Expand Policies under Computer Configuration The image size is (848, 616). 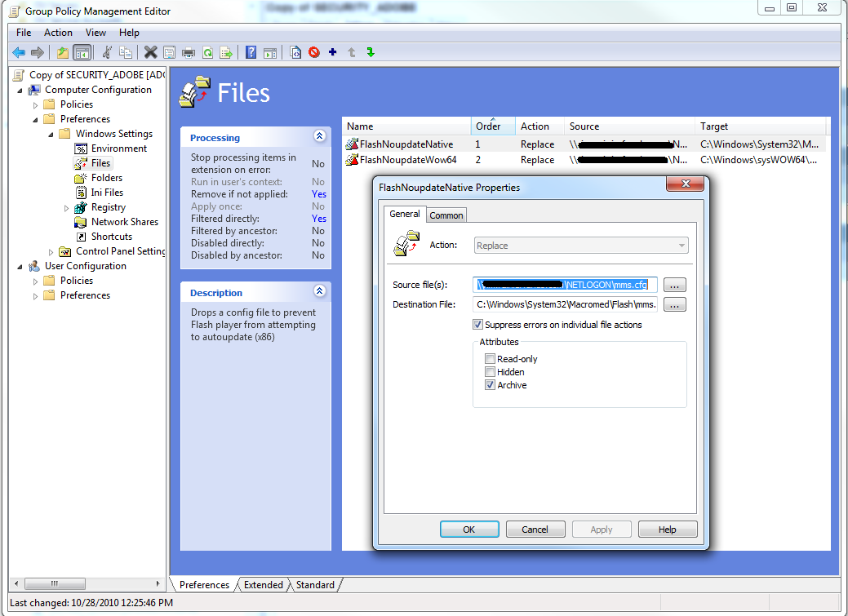[x=36, y=105]
